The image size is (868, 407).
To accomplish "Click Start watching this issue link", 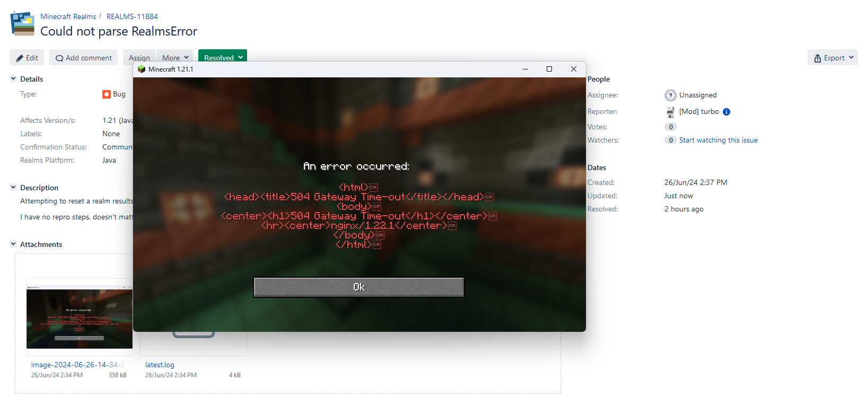I will pyautogui.click(x=718, y=140).
